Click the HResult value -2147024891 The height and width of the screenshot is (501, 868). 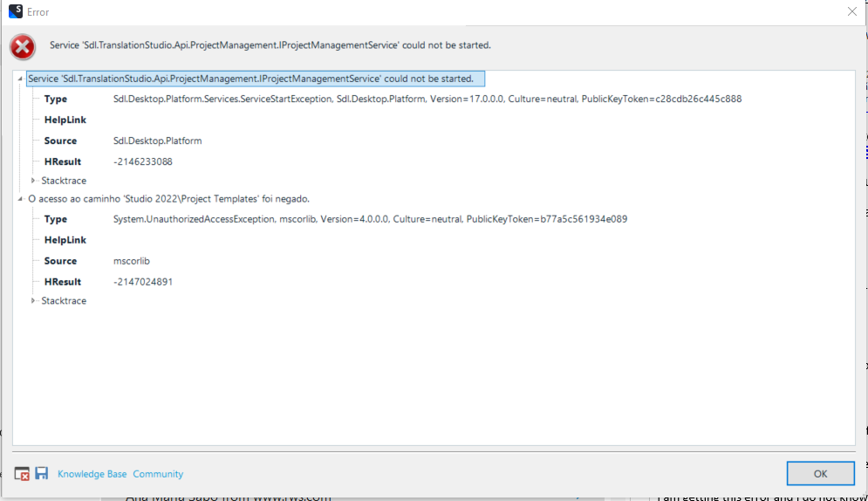click(143, 282)
